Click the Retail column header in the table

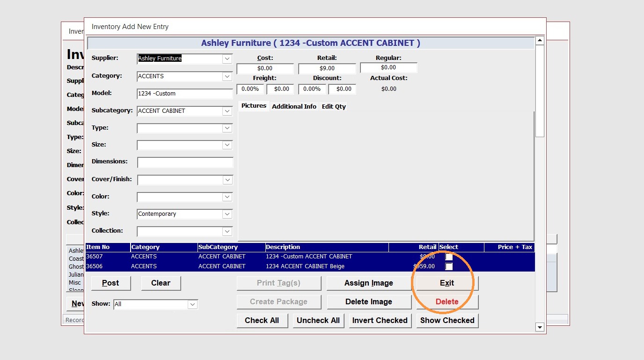click(413, 247)
